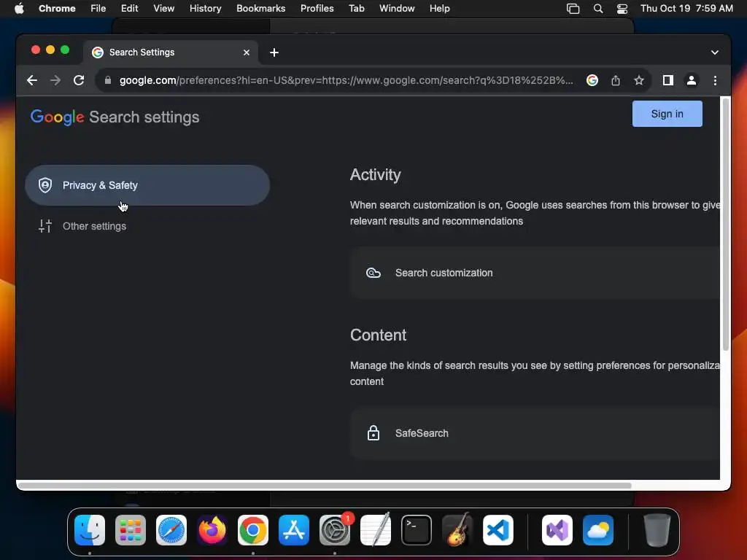
Task: Close the Search Settings tab
Action: pyautogui.click(x=247, y=52)
